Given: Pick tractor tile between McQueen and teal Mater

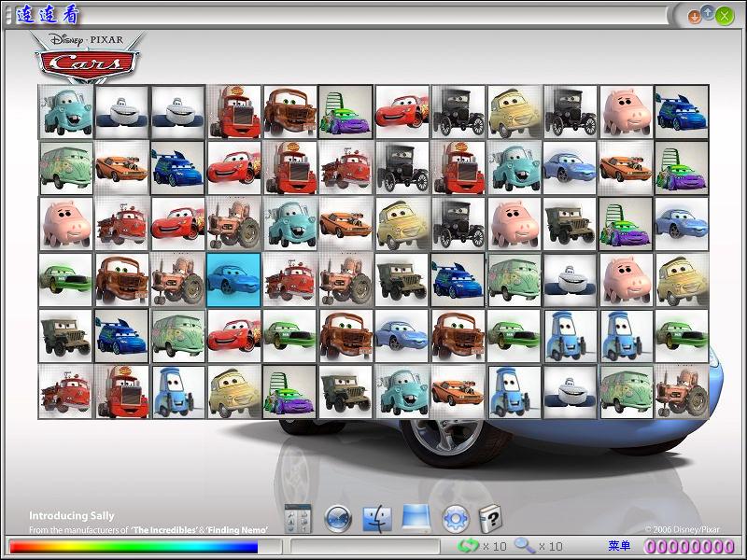Looking at the screenshot, I should 233,223.
